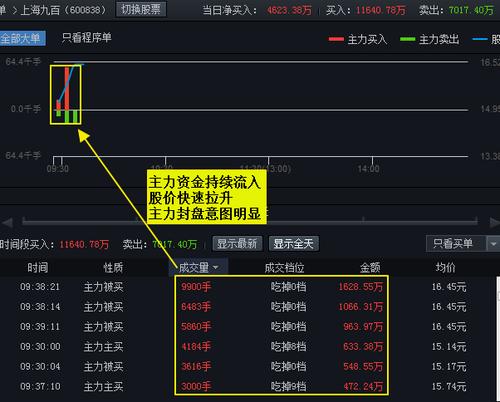Click the 09:30 timeline marker
The height and width of the screenshot is (402, 500).
pos(58,168)
